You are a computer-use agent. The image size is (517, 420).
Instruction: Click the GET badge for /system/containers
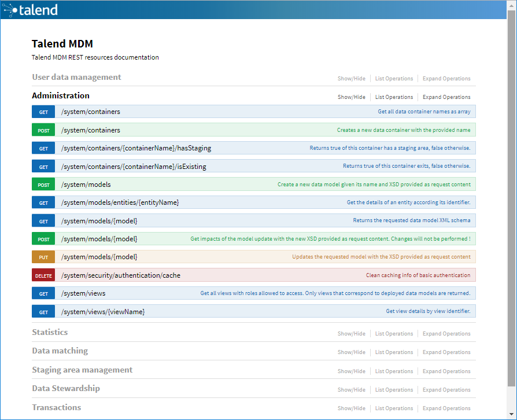(x=43, y=112)
